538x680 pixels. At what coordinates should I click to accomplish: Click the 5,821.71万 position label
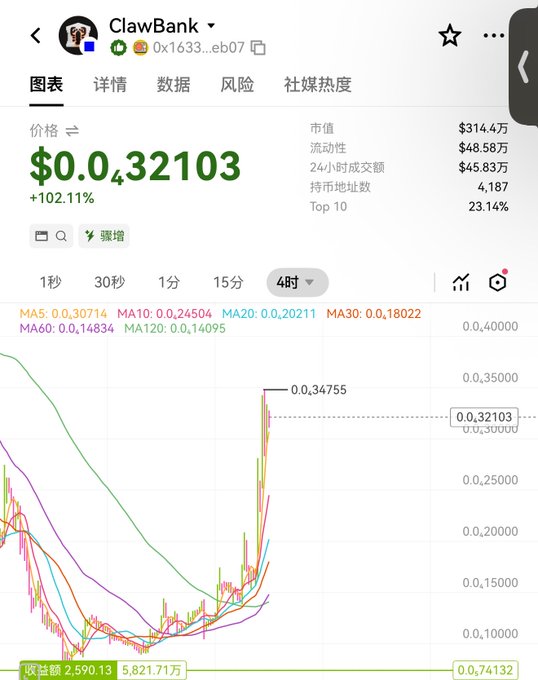tap(152, 670)
